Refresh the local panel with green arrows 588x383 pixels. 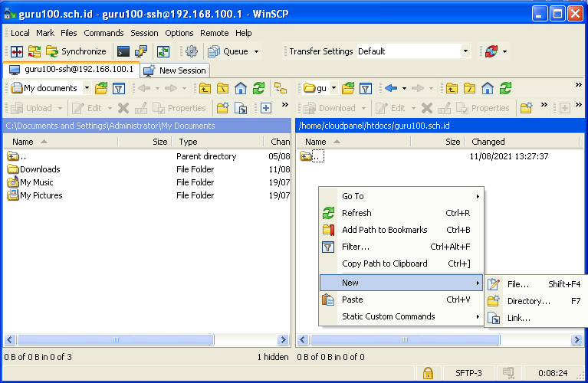(x=258, y=88)
